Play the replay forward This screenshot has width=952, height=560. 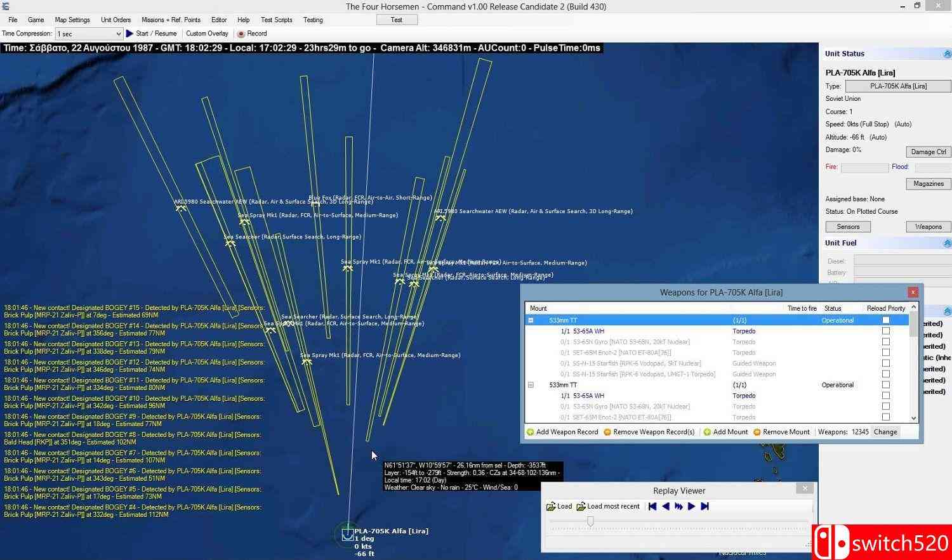[692, 506]
